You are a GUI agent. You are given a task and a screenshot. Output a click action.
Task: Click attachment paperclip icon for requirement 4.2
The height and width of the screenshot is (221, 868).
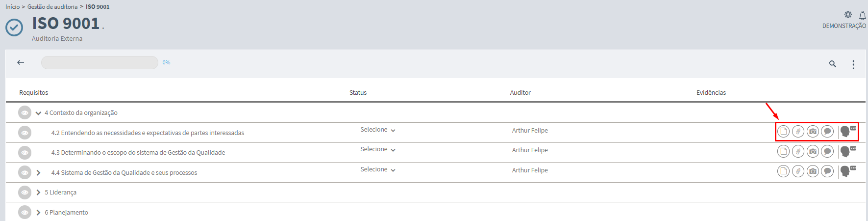[798, 131]
